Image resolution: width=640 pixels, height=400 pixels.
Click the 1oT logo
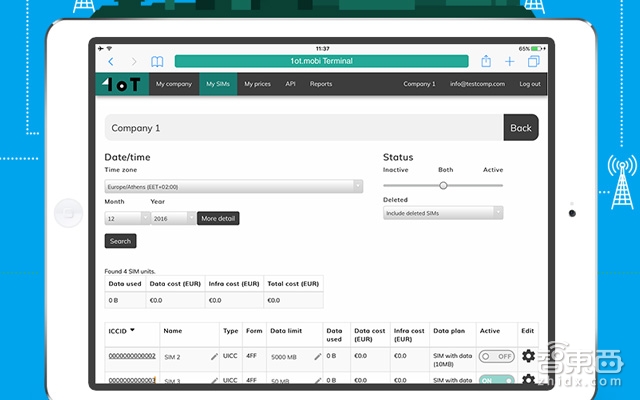[122, 84]
